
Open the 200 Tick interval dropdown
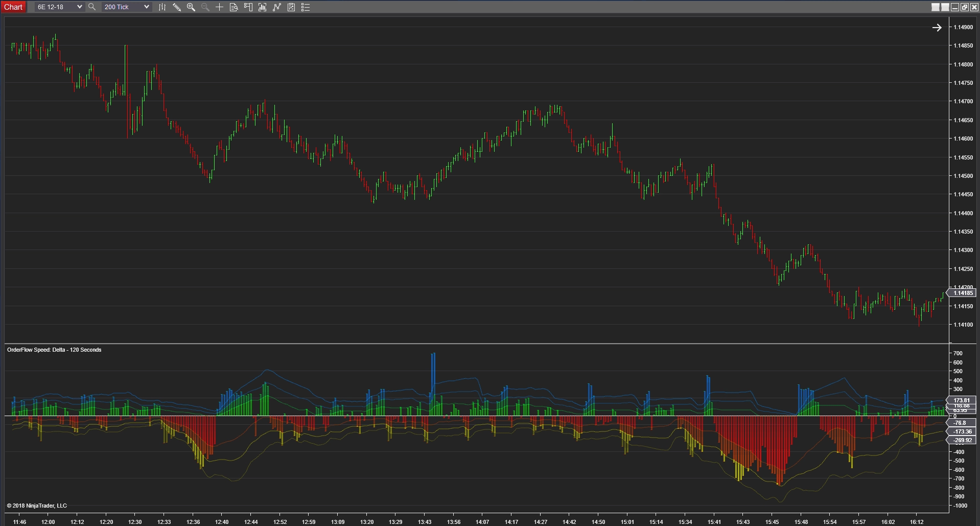click(x=127, y=7)
